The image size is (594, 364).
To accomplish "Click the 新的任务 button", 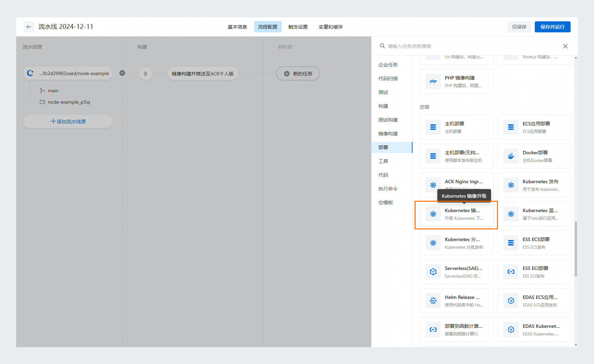I will (298, 74).
